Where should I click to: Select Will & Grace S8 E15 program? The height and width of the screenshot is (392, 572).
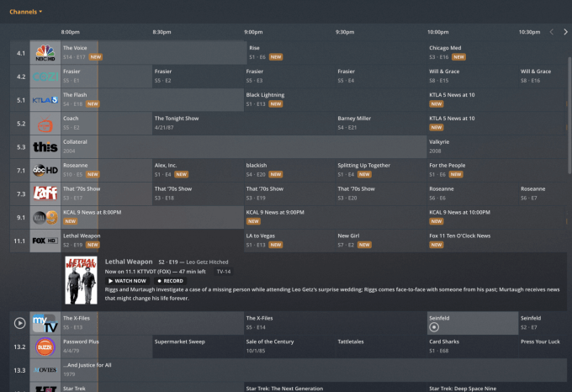click(473, 76)
